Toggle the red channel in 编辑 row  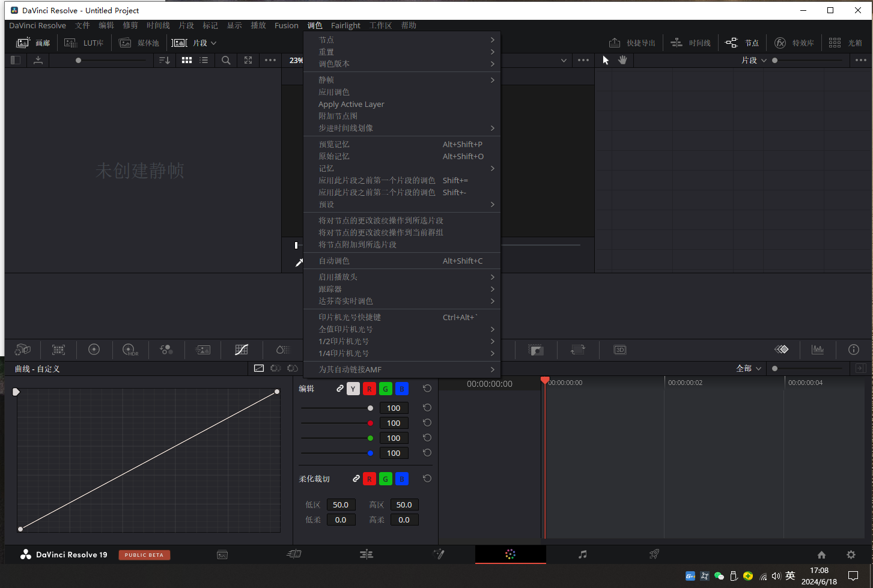pyautogui.click(x=370, y=389)
